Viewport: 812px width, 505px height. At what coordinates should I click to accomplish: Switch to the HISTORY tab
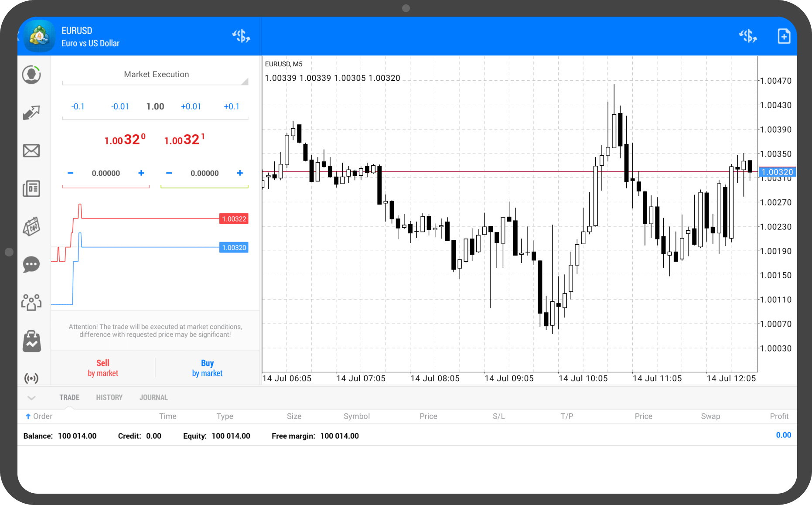109,398
